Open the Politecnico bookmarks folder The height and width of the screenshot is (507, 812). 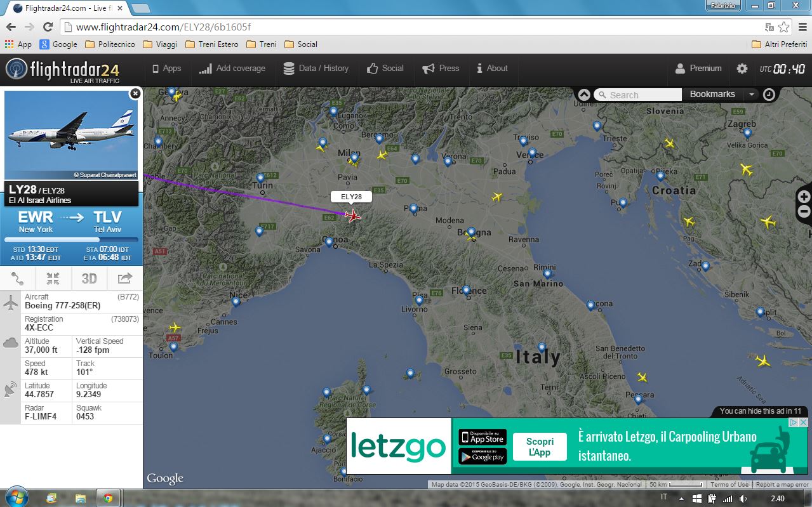coord(110,44)
